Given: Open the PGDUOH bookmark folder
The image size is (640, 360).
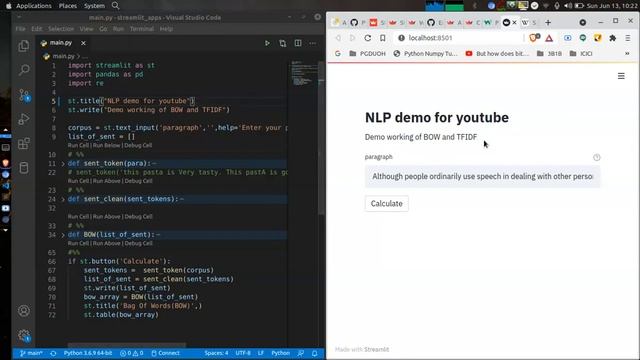Looking at the screenshot, I should pyautogui.click(x=367, y=53).
